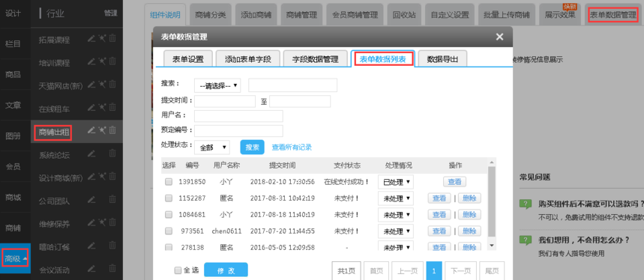Click the magic wand icon for 在线租车
This screenshot has height=280, width=644.
102,107
